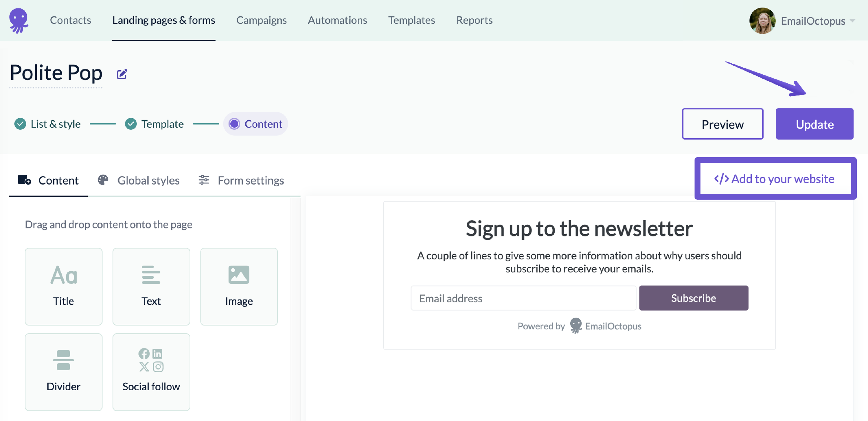
Task: Open the Contacts menu
Action: pos(70,20)
